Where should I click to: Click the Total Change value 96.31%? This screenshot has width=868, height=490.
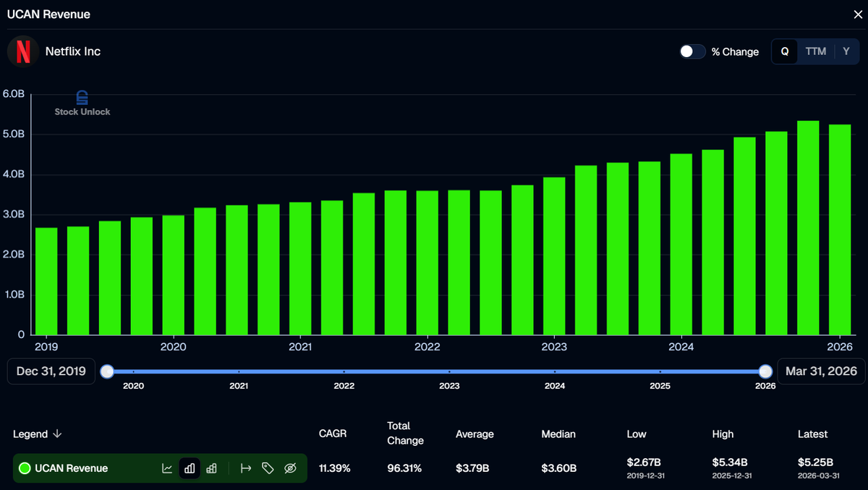(x=403, y=468)
